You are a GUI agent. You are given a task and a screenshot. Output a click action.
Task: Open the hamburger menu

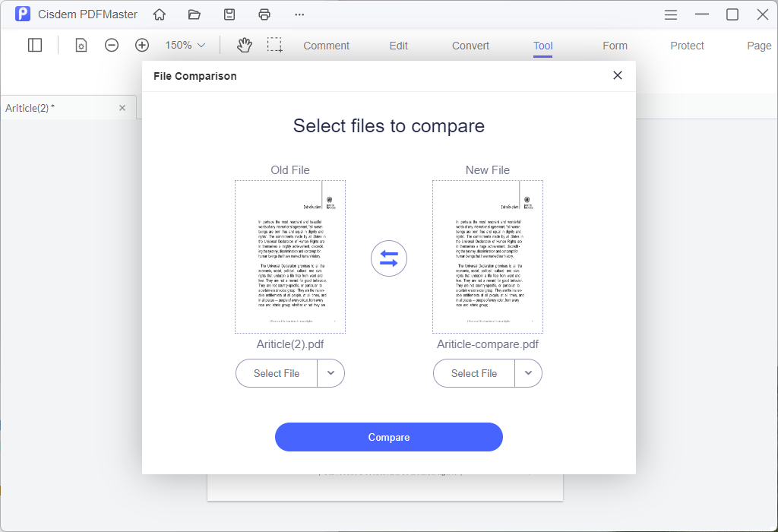pos(669,14)
